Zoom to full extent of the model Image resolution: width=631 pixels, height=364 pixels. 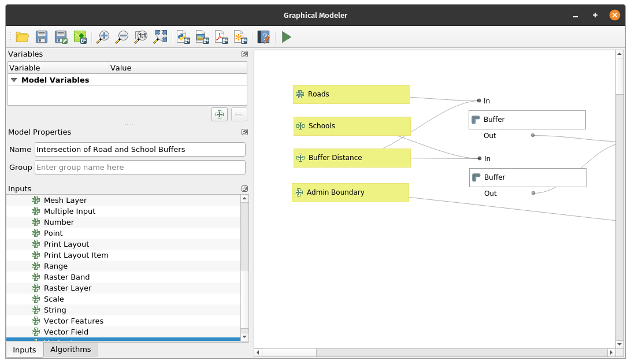tap(160, 38)
